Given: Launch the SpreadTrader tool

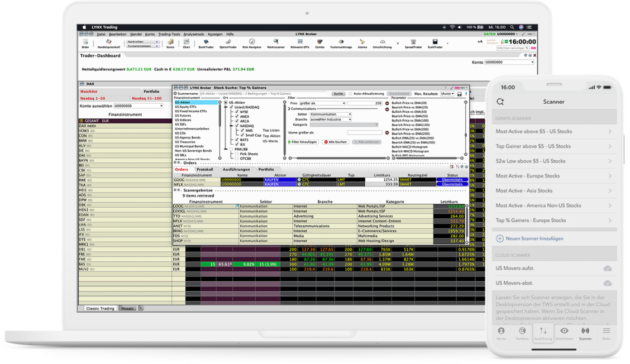Looking at the screenshot, I should tap(413, 44).
